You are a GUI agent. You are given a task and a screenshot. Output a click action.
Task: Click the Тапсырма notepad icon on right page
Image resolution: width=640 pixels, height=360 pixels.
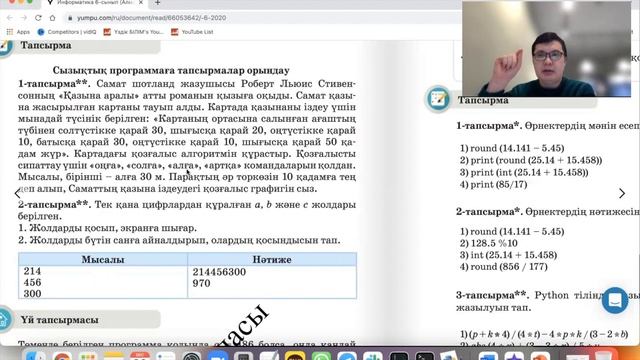click(438, 99)
